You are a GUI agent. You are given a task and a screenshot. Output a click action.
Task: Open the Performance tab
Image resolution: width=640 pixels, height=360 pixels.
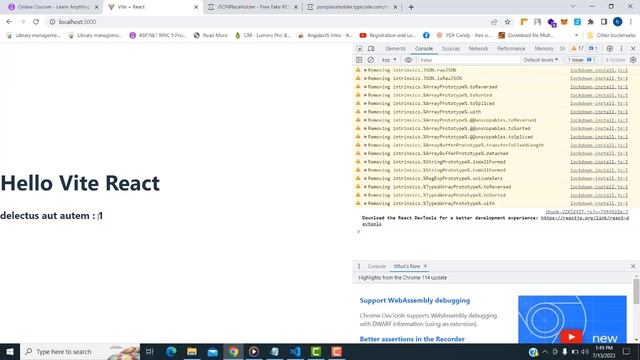point(511,49)
